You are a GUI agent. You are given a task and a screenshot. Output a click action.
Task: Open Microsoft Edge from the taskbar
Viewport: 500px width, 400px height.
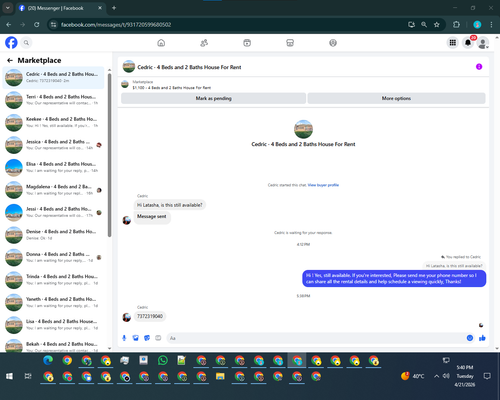[48, 360]
